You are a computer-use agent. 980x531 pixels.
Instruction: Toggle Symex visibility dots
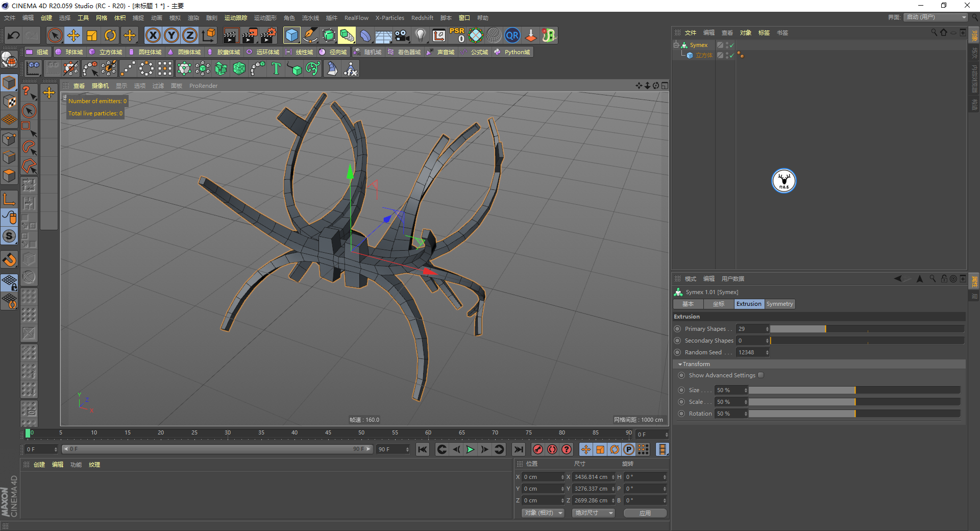727,45
